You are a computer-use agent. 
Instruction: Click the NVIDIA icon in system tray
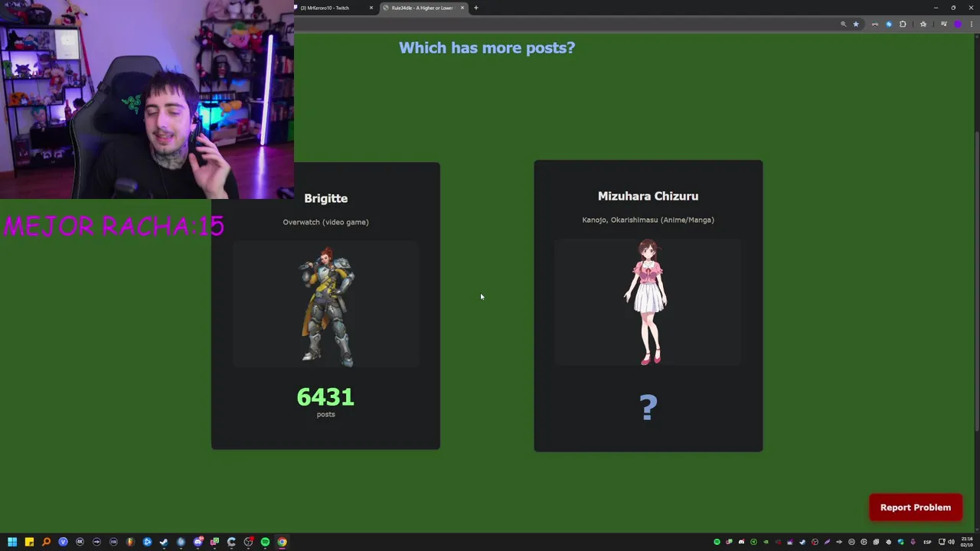coord(766,542)
